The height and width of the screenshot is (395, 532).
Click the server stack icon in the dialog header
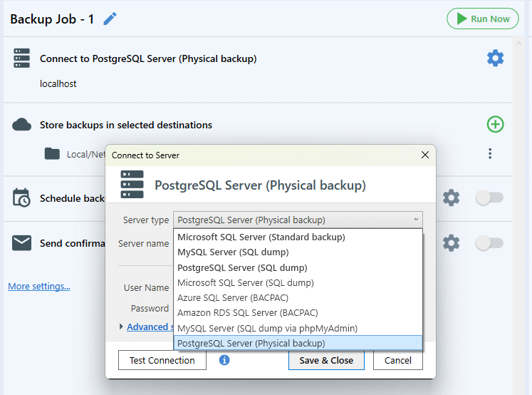click(x=132, y=185)
